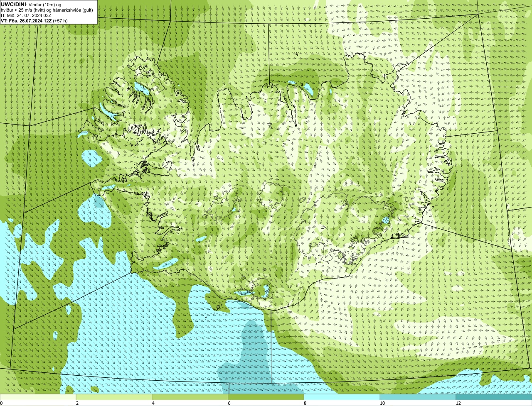Click the '6' label on the color scale
532x406 pixels.
[x=229, y=403]
